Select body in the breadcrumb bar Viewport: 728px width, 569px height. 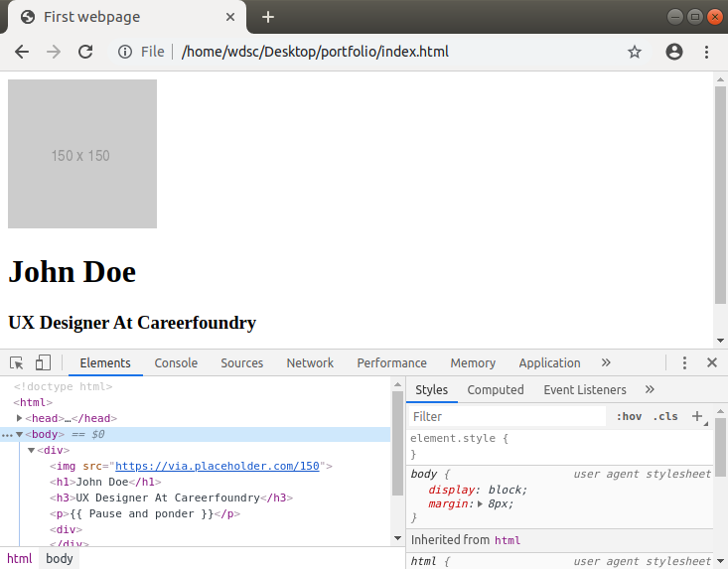coord(60,558)
